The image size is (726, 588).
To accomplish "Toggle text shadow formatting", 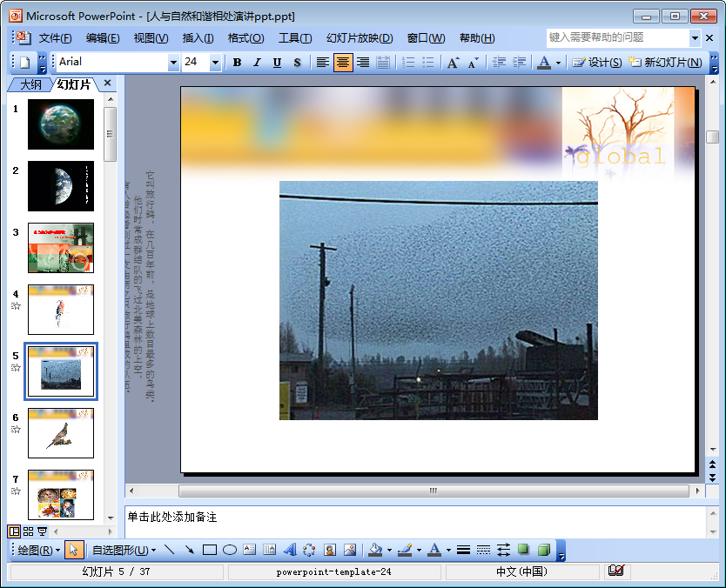I will pyautogui.click(x=297, y=63).
